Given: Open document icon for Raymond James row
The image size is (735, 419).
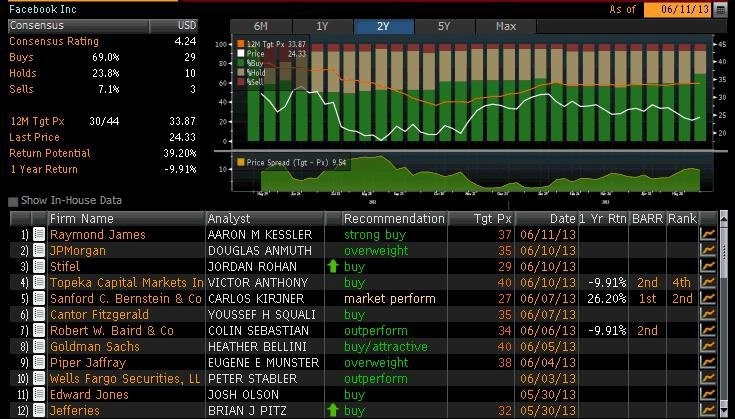Looking at the screenshot, I should click(x=39, y=234).
